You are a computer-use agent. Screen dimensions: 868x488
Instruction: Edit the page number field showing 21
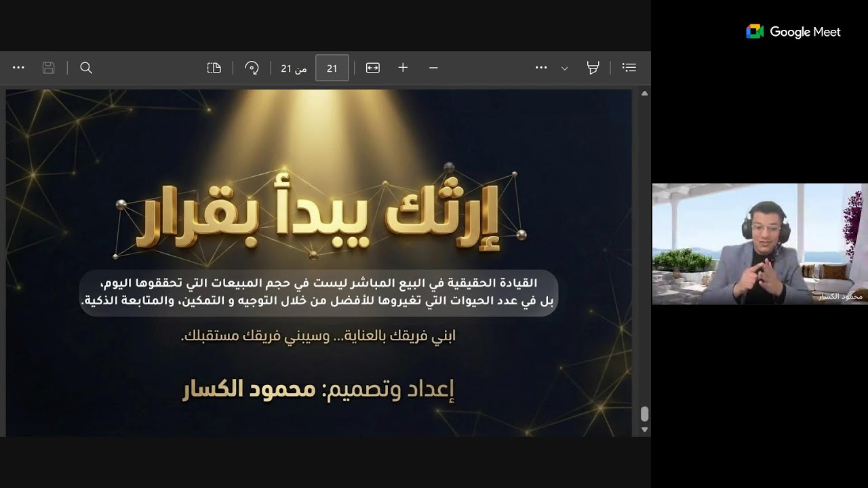(332, 68)
